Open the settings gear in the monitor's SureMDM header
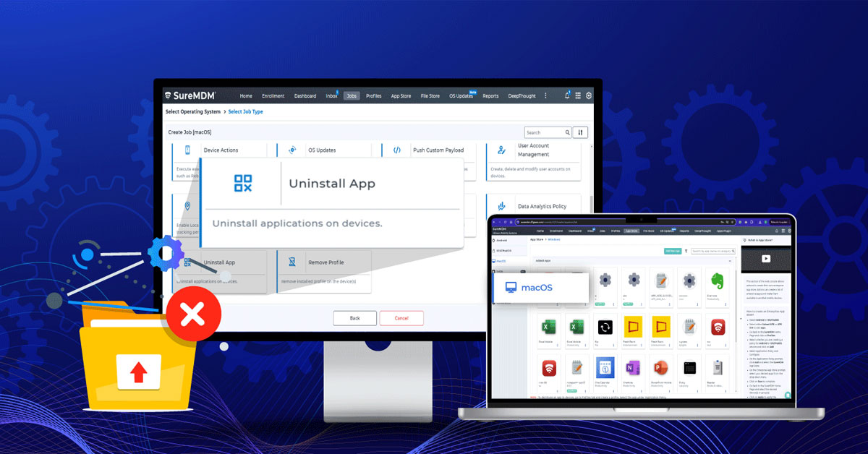This screenshot has height=454, width=868. pyautogui.click(x=589, y=95)
